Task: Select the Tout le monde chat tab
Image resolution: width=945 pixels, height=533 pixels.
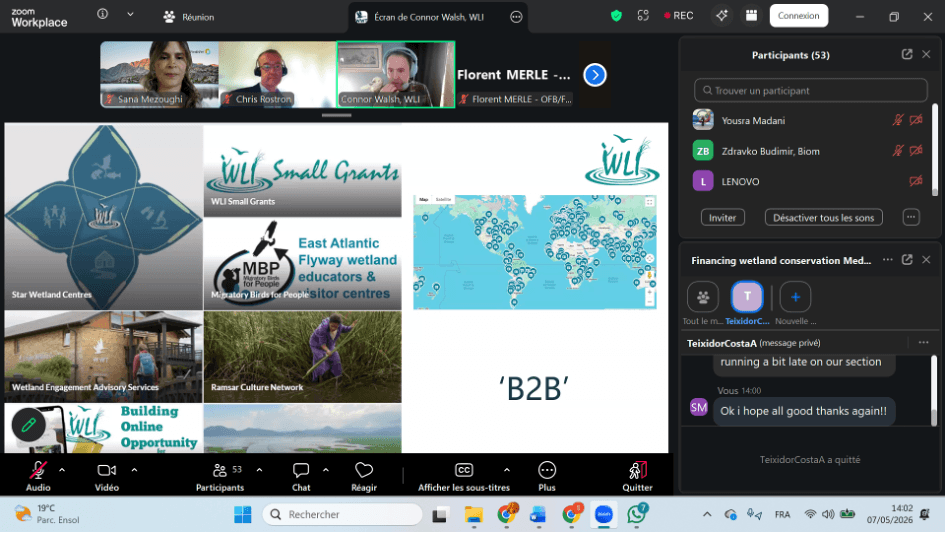Action: [x=703, y=297]
